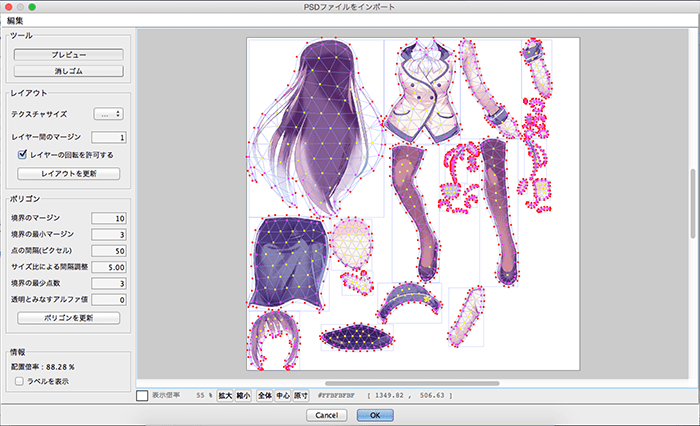The width and height of the screenshot is (700, 426).
Task: Click the レイヤー間のマージン input field
Action: click(109, 137)
